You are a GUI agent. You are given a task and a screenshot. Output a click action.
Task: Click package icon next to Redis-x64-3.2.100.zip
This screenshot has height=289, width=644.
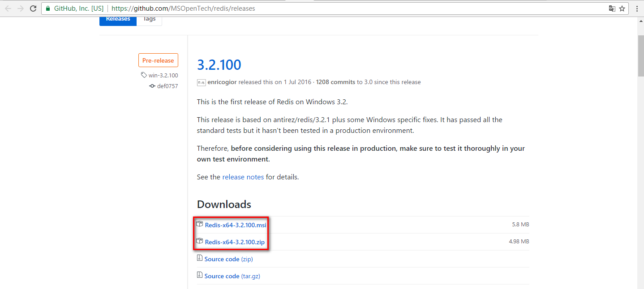point(200,241)
